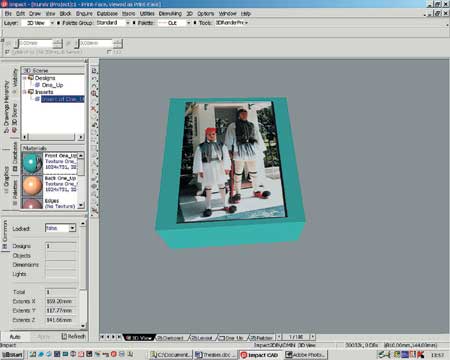Viewport: 450px width, 360px height.
Task: Click down arrow of properties panel scrollbar
Action: (x=83, y=325)
